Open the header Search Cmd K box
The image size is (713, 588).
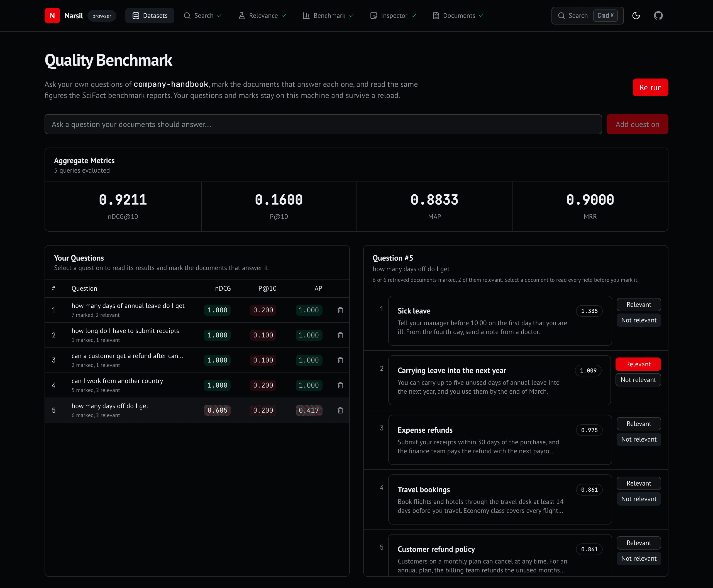587,16
